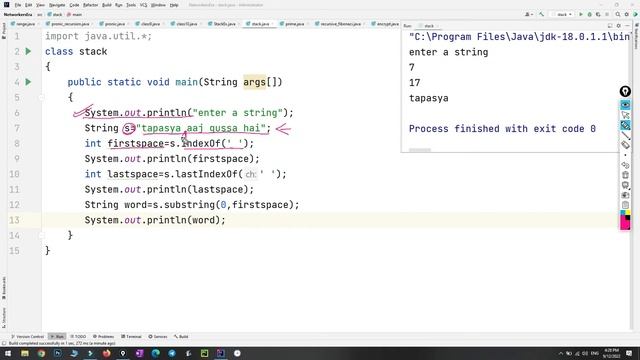The image size is (640, 360).
Task: Open the File menu
Action: [x=18, y=5]
